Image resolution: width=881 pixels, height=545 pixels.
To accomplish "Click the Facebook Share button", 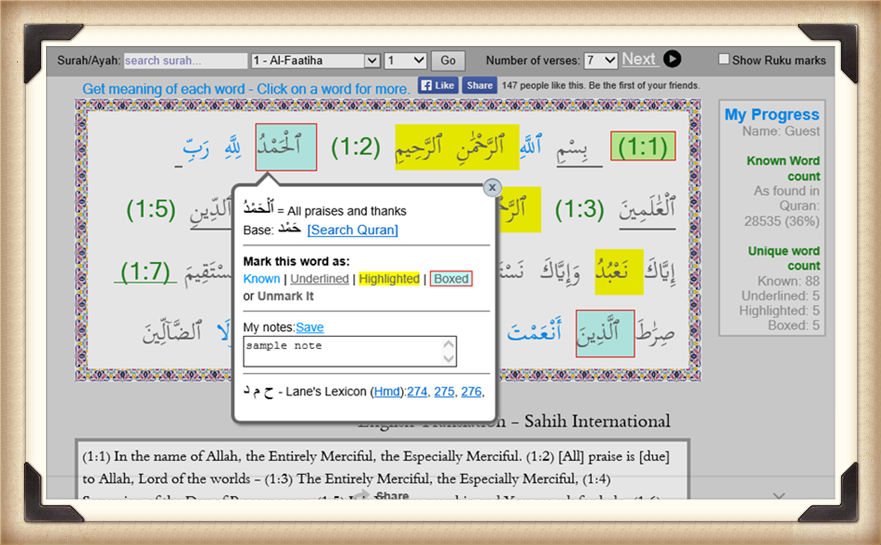I will point(480,85).
